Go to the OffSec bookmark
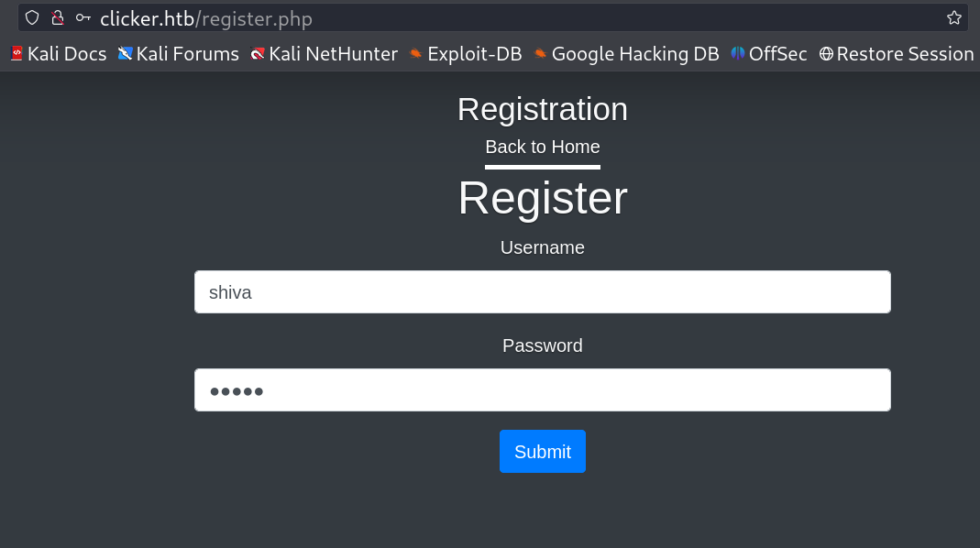Viewport: 980px width, 548px height. (769, 54)
